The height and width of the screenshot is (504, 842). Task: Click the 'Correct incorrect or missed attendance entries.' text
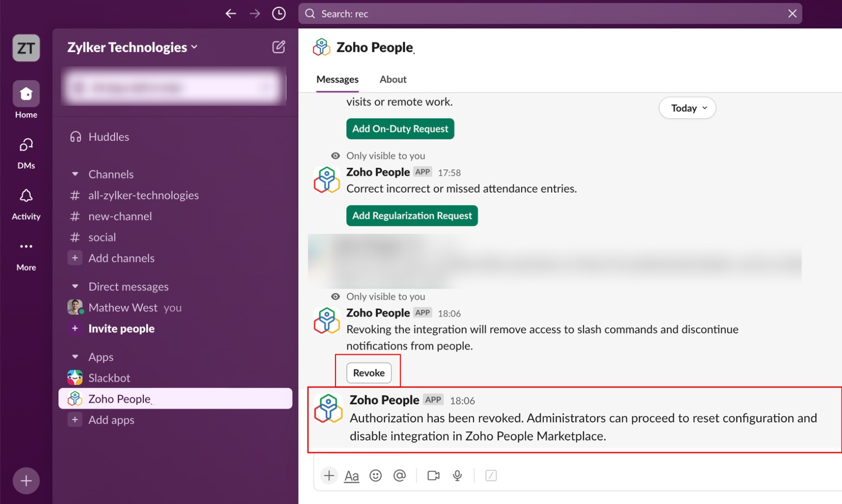pyautogui.click(x=462, y=189)
